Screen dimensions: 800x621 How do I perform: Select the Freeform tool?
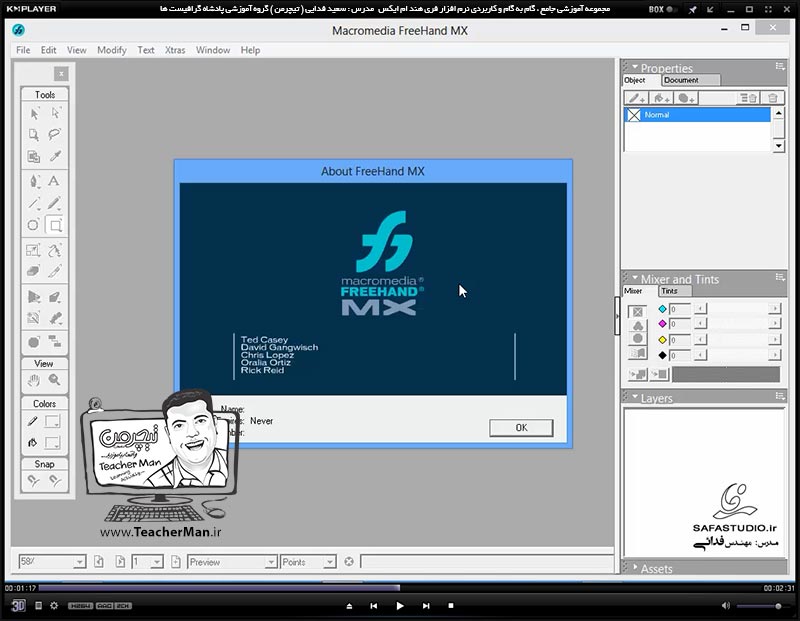coord(55,250)
